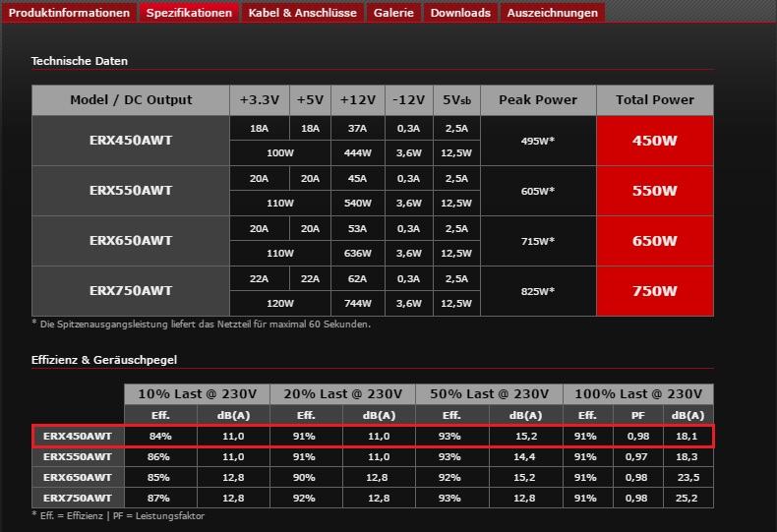Click the 37A +12V current cell
Image resolution: width=777 pixels, height=532 pixels.
(358, 128)
